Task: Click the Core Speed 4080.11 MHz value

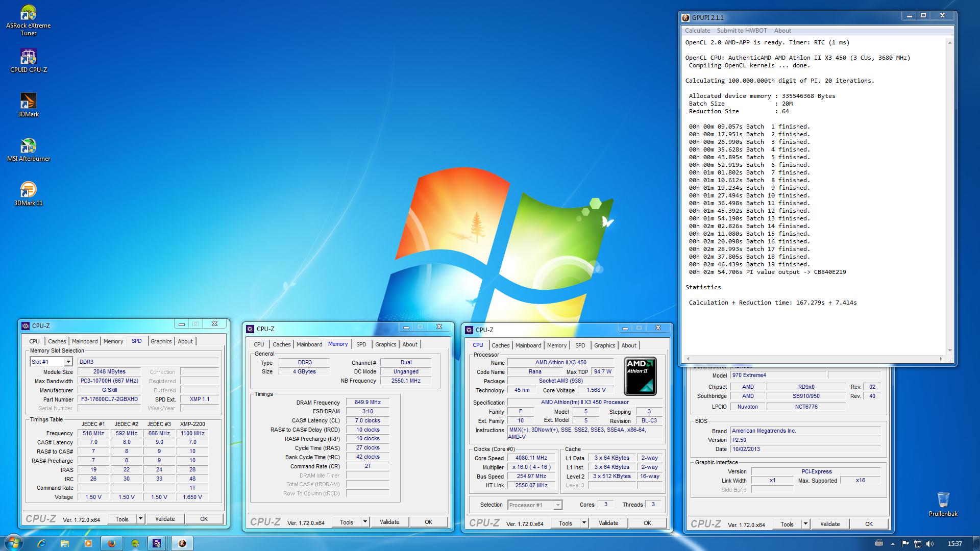Action: click(531, 458)
